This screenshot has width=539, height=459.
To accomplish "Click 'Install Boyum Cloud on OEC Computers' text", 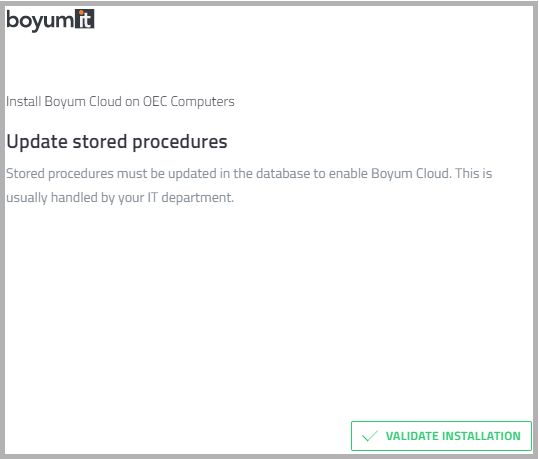I will click(x=120, y=101).
